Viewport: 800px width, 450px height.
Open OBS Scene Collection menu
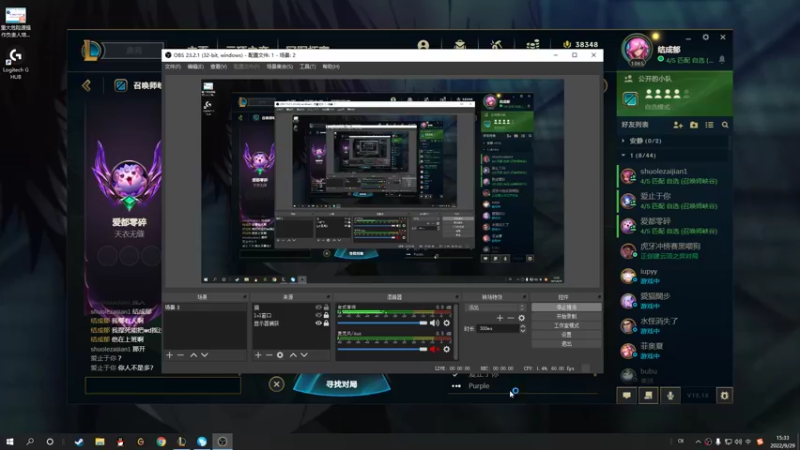280,67
